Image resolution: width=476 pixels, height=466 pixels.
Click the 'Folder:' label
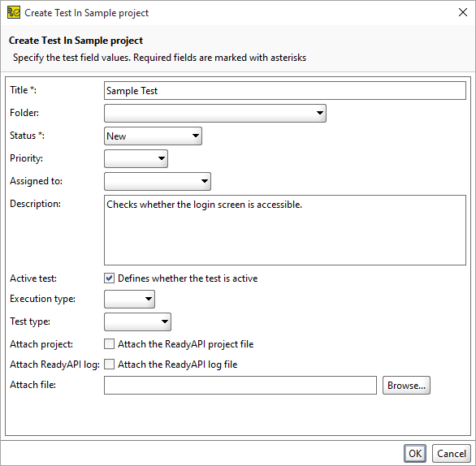tap(24, 113)
